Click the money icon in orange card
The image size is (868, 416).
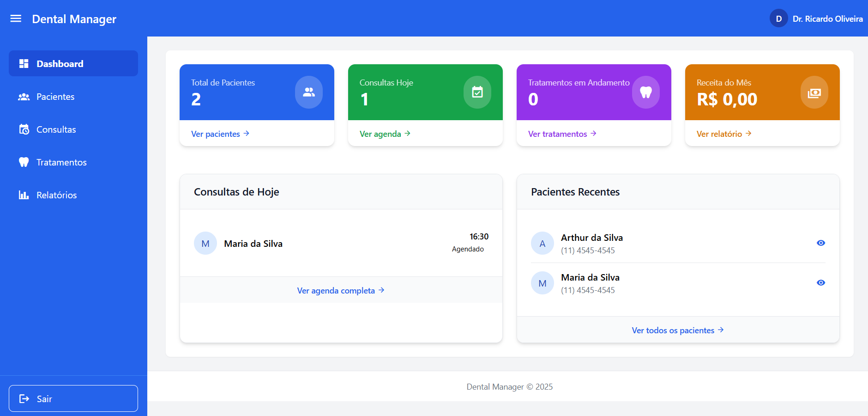pos(814,93)
